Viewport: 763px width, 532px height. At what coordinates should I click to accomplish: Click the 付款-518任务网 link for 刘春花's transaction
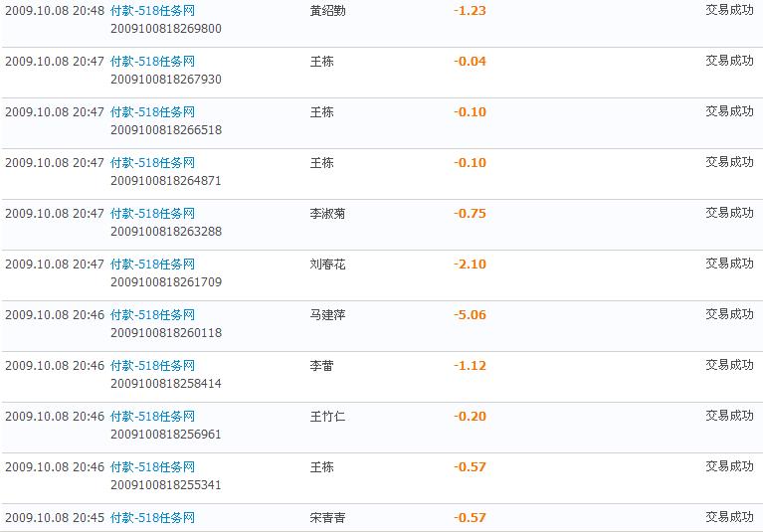[152, 265]
